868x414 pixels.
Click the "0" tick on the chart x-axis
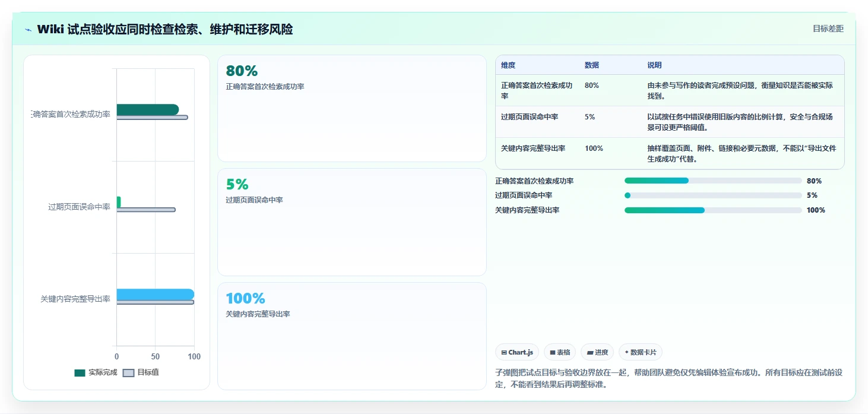click(116, 356)
